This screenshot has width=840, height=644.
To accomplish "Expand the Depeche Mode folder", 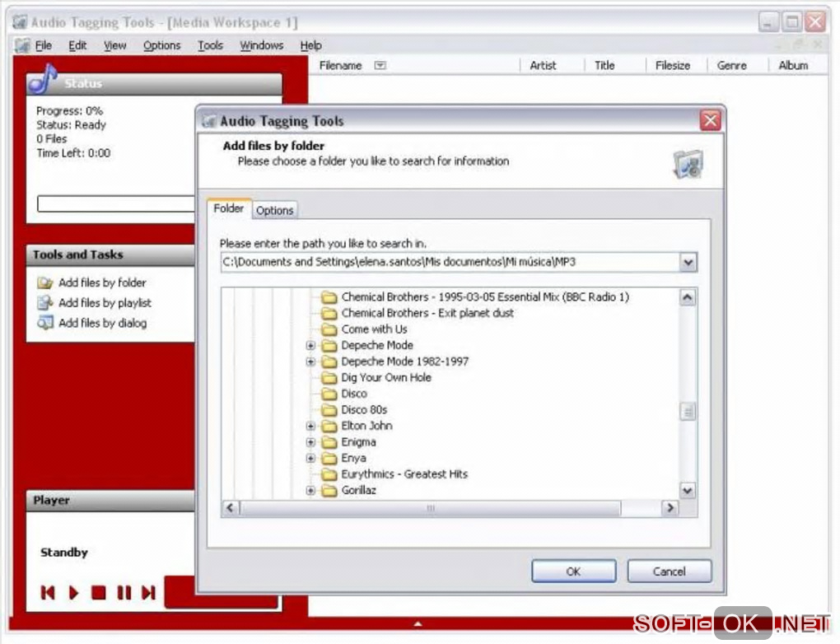I will 310,346.
